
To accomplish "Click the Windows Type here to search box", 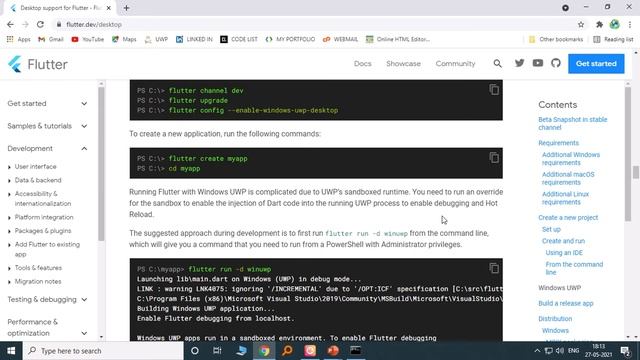I will tap(103, 351).
